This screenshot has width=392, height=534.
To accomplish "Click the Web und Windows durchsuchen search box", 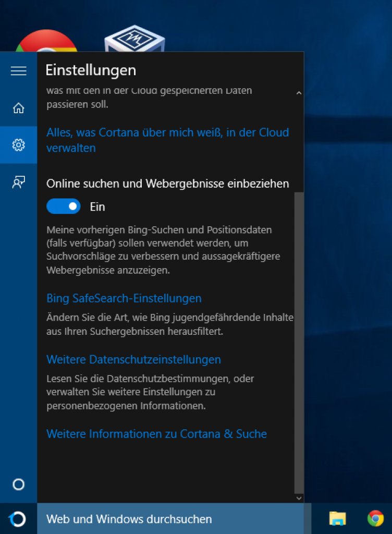I will (x=170, y=519).
